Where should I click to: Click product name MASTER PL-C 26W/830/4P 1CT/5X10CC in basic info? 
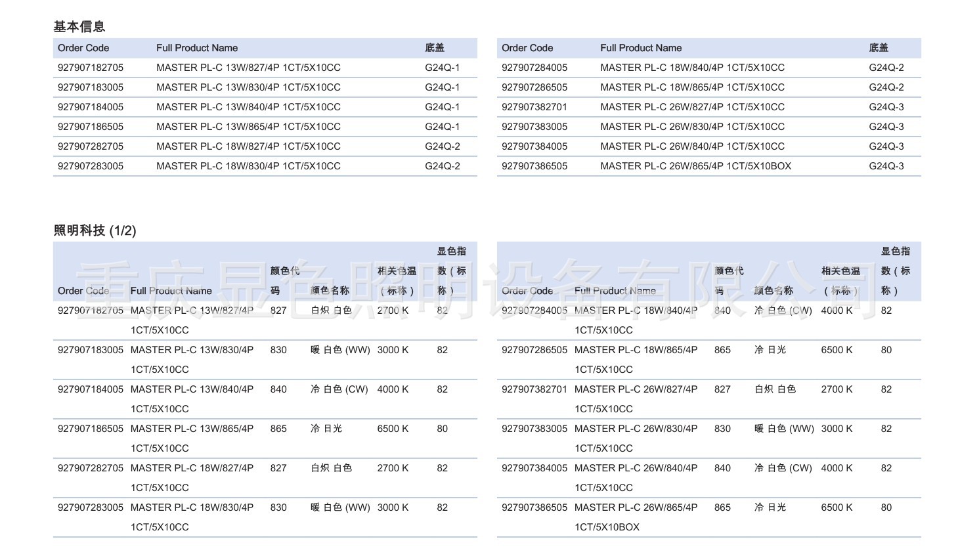click(x=692, y=127)
